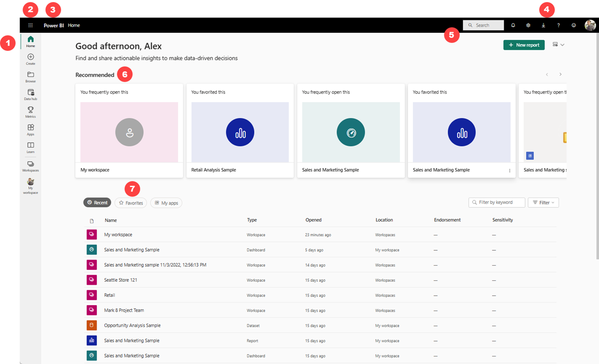Image resolution: width=599 pixels, height=364 pixels.
Task: Select Browse in the navigation pane
Action: point(30,77)
